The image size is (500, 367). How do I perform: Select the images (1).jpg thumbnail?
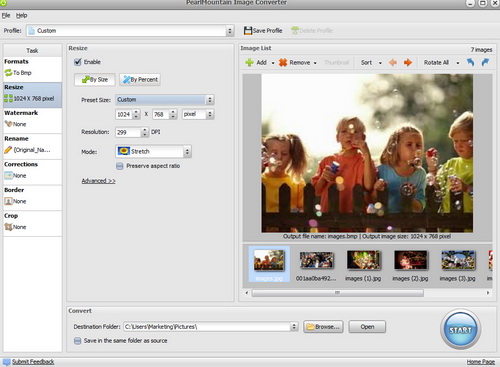363,265
